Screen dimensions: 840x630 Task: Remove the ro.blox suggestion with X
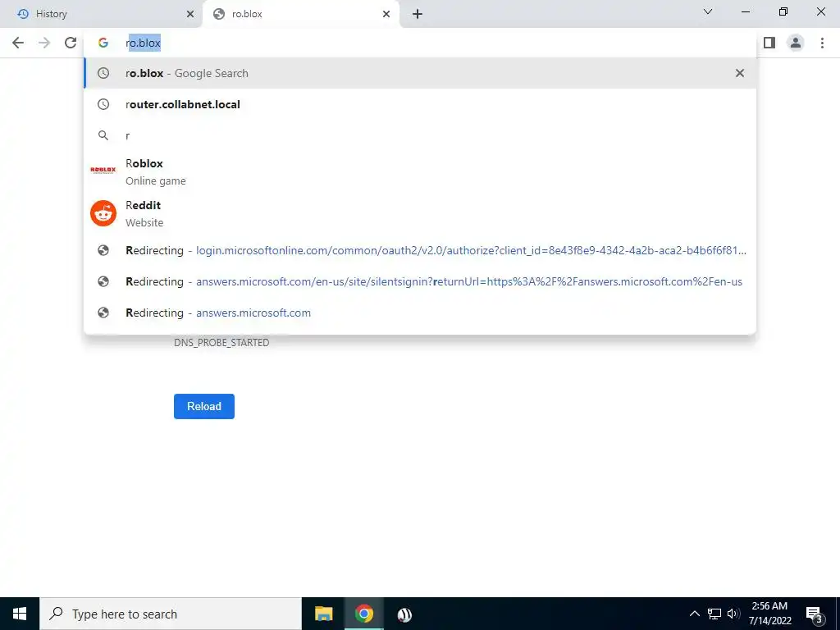pyautogui.click(x=740, y=73)
